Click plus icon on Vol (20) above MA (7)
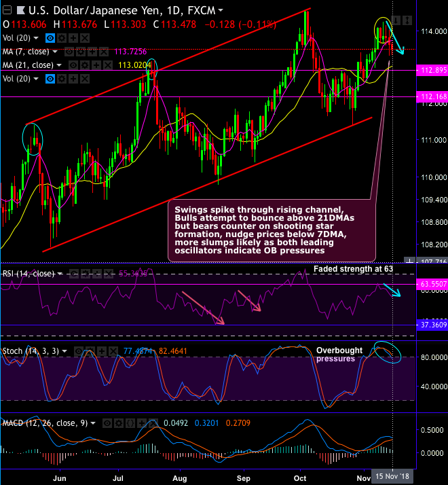This screenshot has width=448, height=485. click(x=73, y=38)
